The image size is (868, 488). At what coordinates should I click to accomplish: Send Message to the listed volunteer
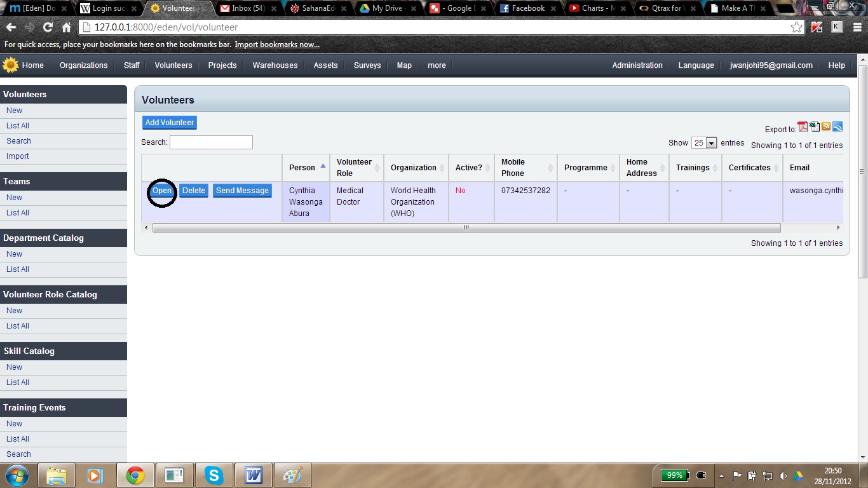click(x=242, y=191)
